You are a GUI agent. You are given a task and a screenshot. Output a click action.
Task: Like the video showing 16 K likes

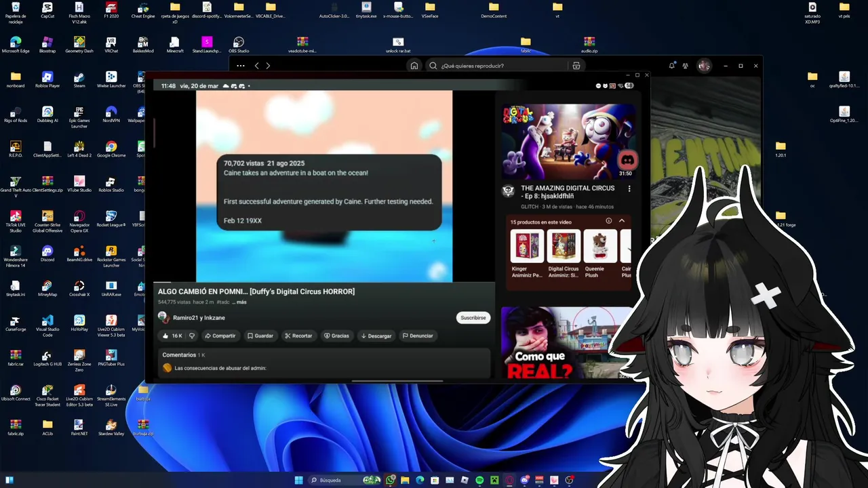172,335
